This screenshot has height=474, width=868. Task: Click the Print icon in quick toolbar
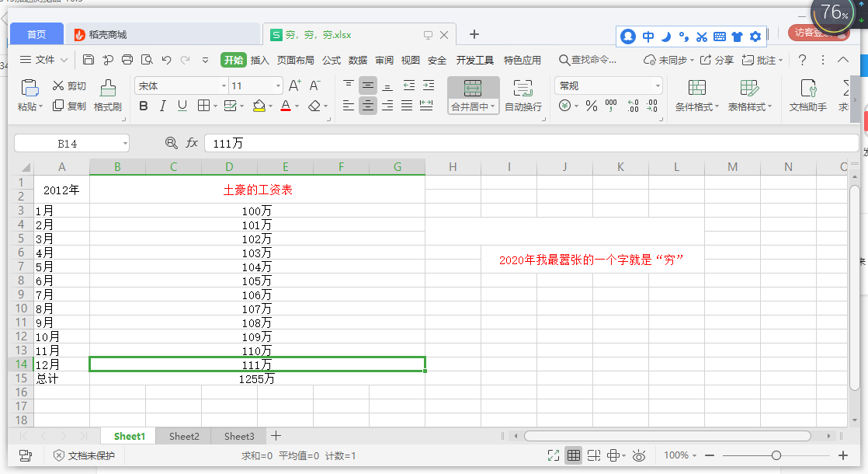tap(127, 60)
